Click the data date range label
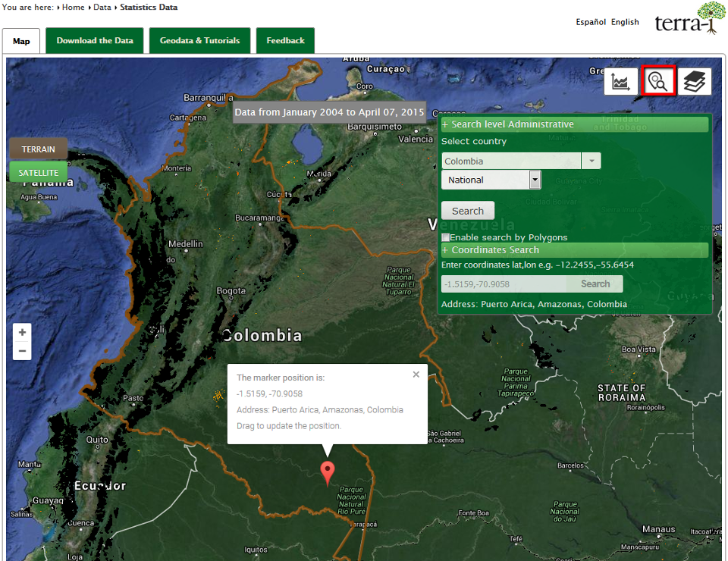 (x=329, y=112)
